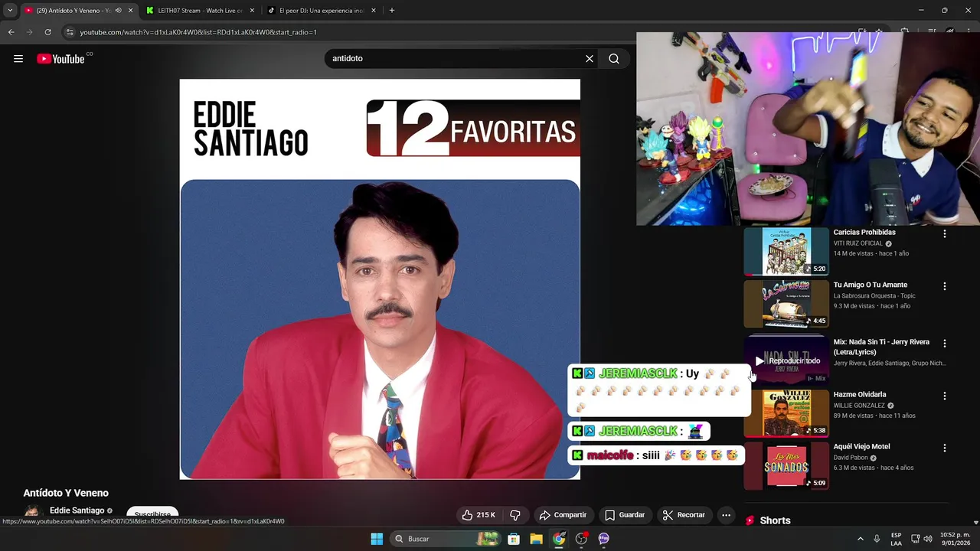The height and width of the screenshot is (551, 980).
Task: Open more actions ellipsis under the video
Action: (x=727, y=515)
